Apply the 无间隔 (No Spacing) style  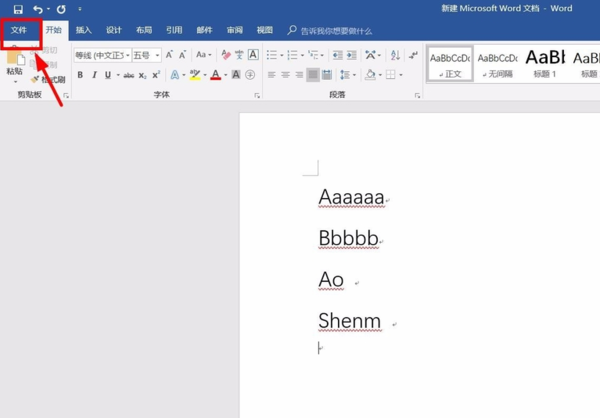click(498, 64)
